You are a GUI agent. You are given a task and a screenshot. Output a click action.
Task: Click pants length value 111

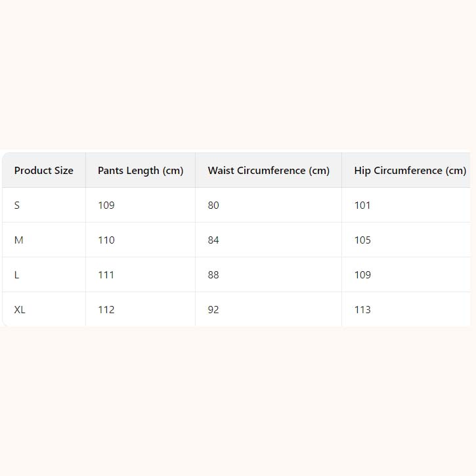[106, 275]
